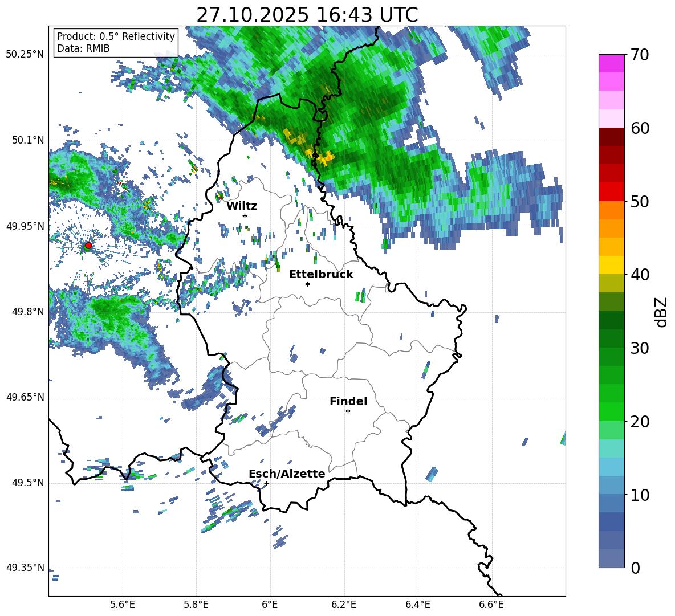This screenshot has width=675, height=616.
Task: Click the 6.6°E longitude label
Action: coord(491,605)
